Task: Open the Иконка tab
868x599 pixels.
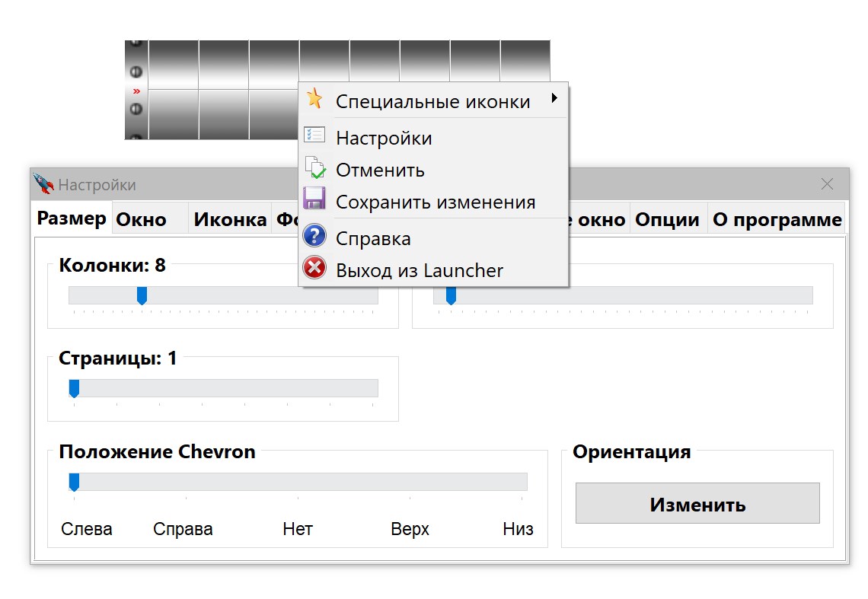Action: 230,219
